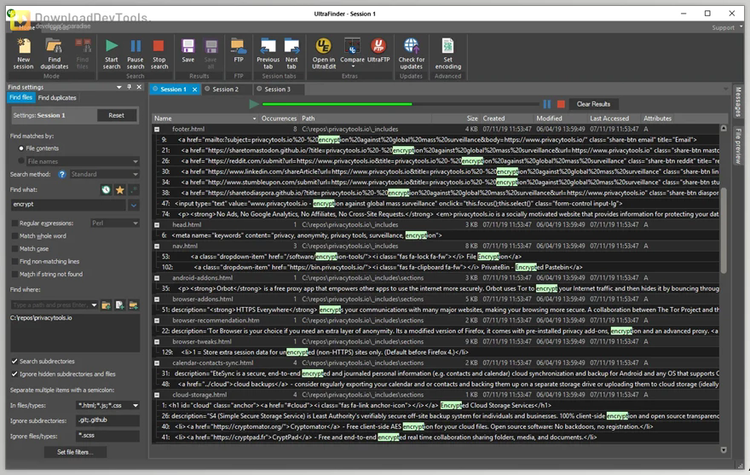Toggle the Match case checkbox

[14, 248]
